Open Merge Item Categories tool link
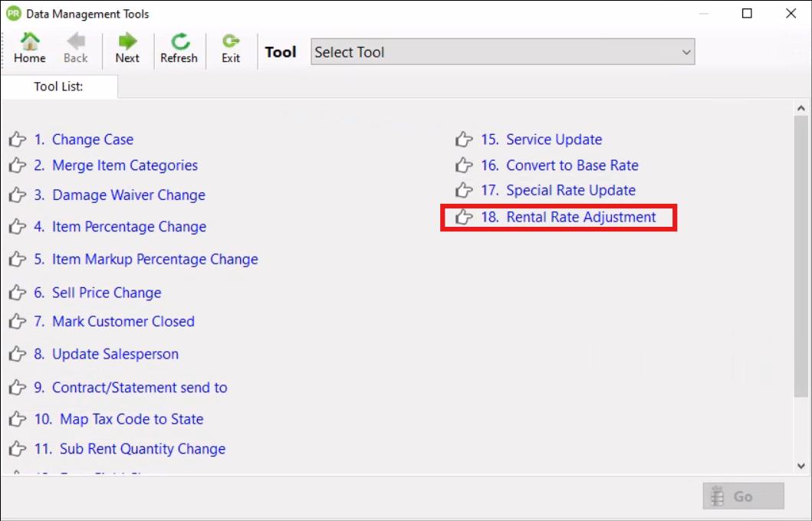Image resolution: width=812 pixels, height=521 pixels. 124,165
